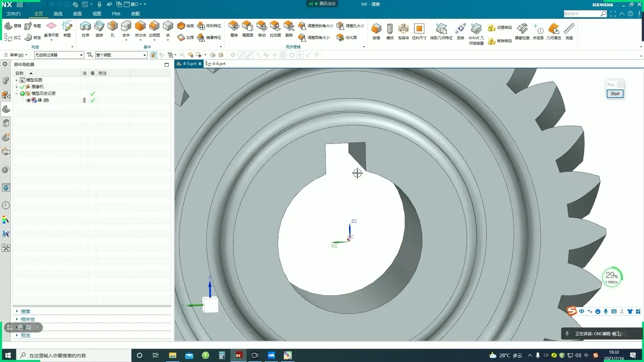Open the 整个装配 scope dropdown

click(x=145, y=55)
